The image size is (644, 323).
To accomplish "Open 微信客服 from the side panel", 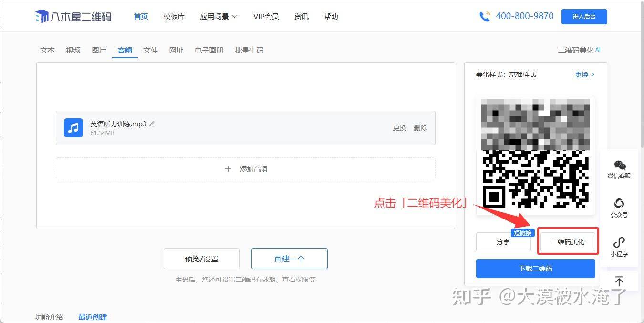I will (619, 169).
